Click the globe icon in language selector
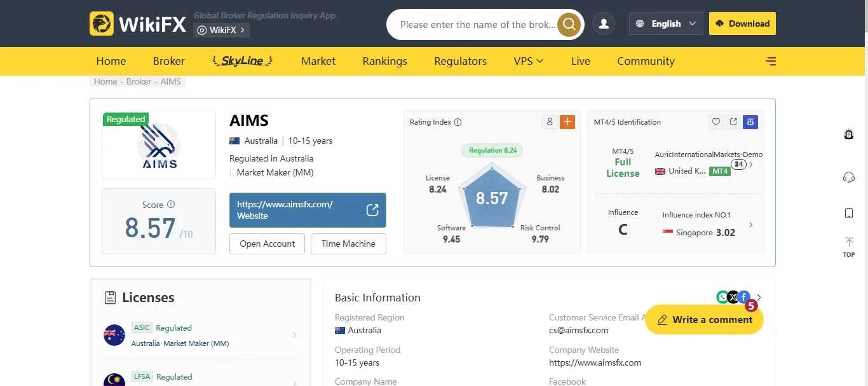Screen dimensions: 868x386 pos(641,24)
